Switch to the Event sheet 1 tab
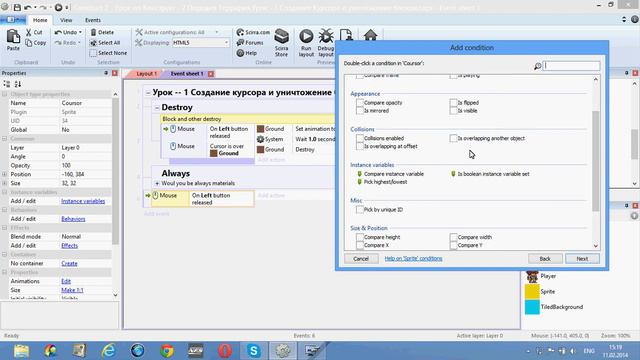 (x=187, y=74)
